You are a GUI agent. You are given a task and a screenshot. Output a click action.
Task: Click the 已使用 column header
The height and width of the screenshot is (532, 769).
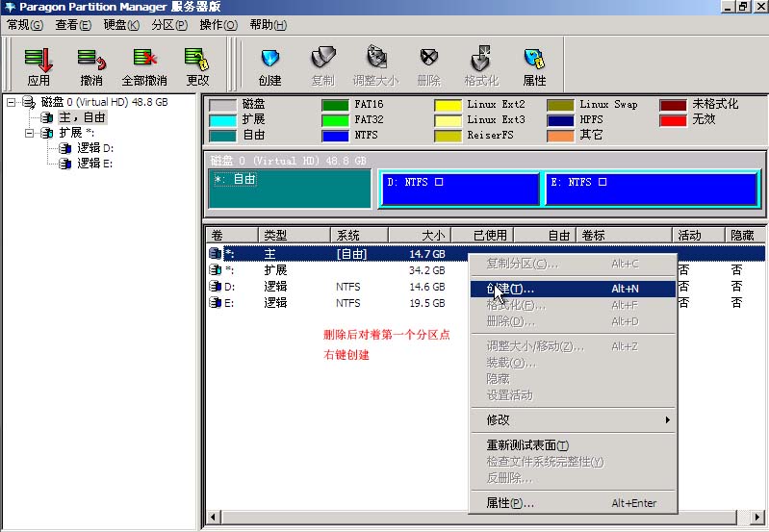coord(482,236)
